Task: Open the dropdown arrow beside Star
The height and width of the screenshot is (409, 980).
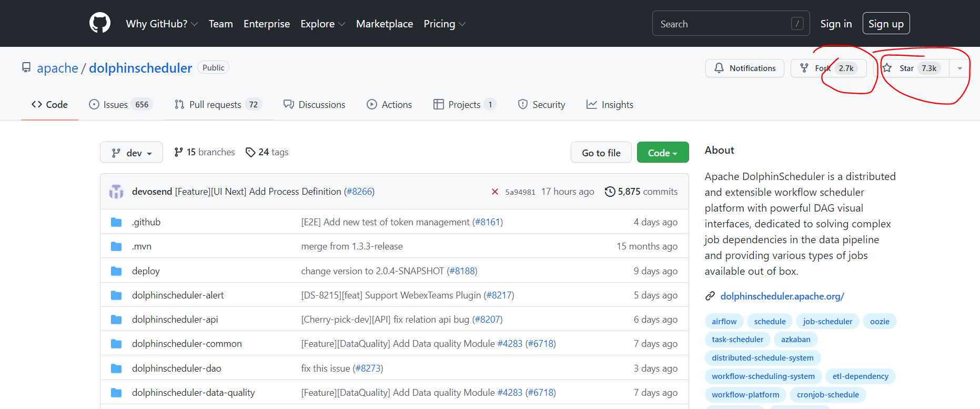Action: click(x=959, y=68)
